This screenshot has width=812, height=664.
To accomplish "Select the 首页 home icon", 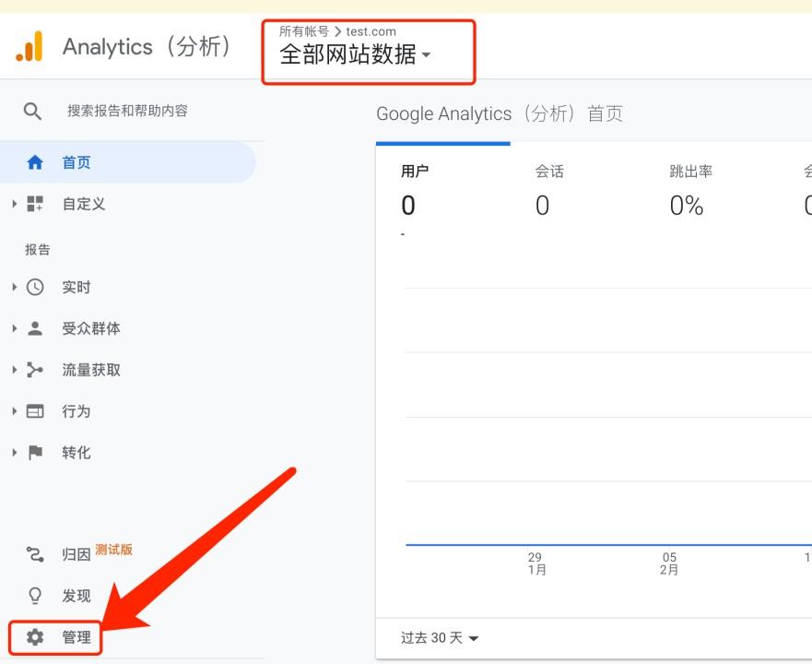I will (x=35, y=161).
